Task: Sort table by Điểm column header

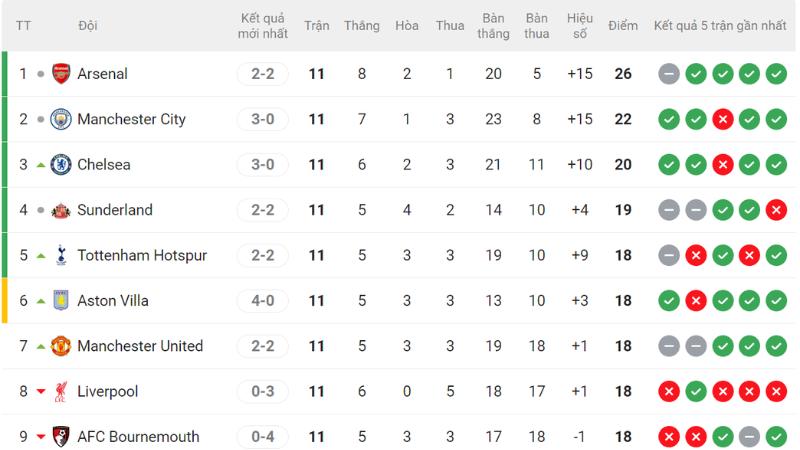Action: coord(622,26)
